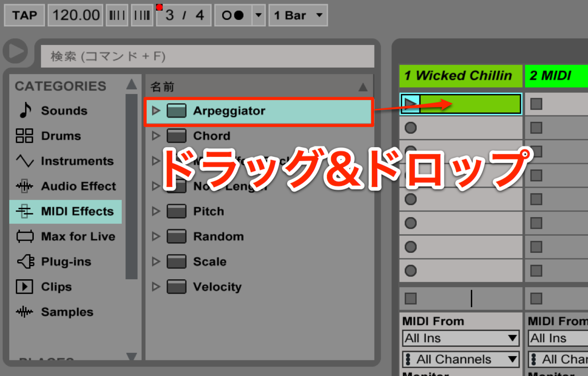Open the 1 Bar quantization menu

pos(298,15)
